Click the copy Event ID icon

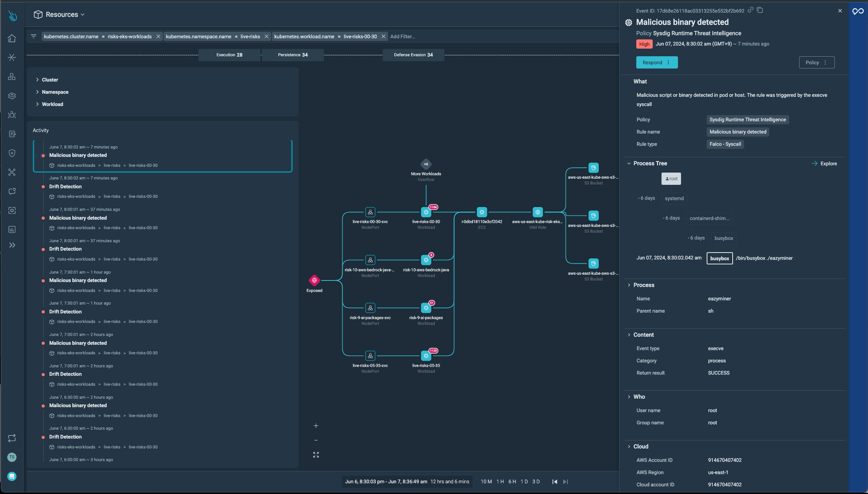coord(760,10)
